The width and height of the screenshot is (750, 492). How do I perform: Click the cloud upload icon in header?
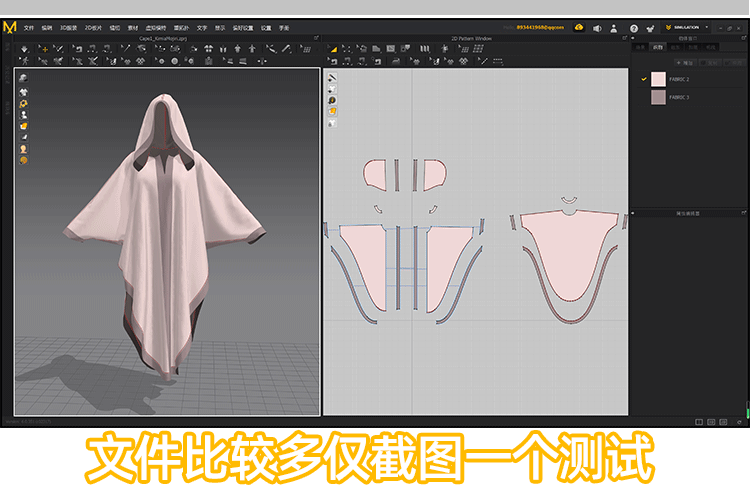tap(579, 28)
